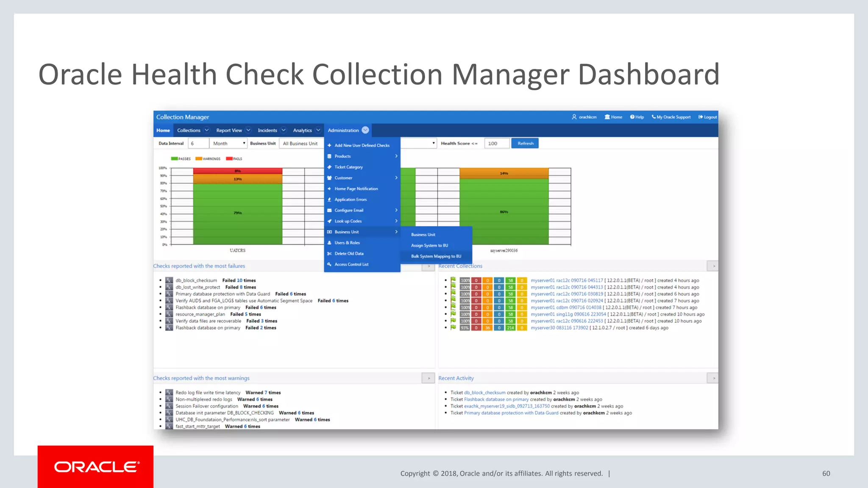Click the Home building icon in header
Image resolution: width=868 pixels, height=488 pixels.
607,117
